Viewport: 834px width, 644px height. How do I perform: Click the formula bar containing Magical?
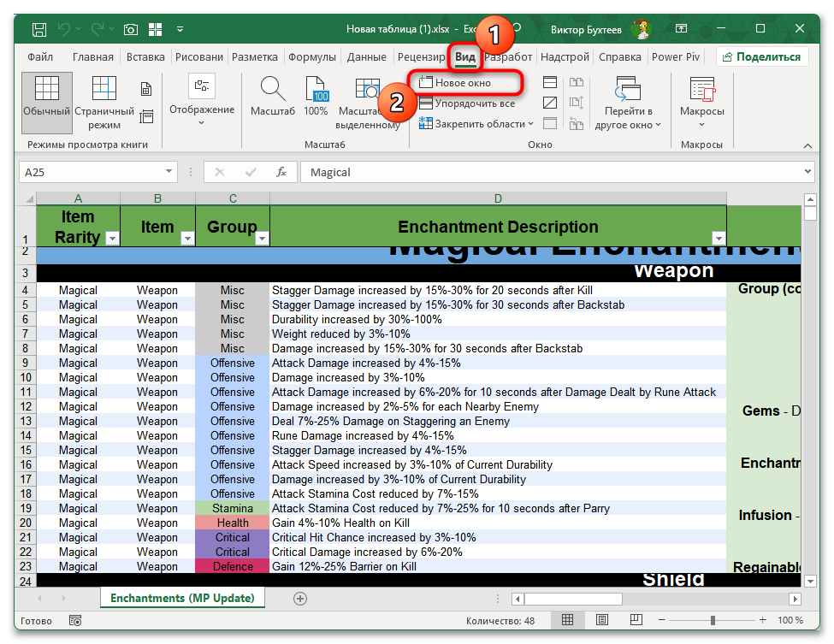(x=551, y=172)
